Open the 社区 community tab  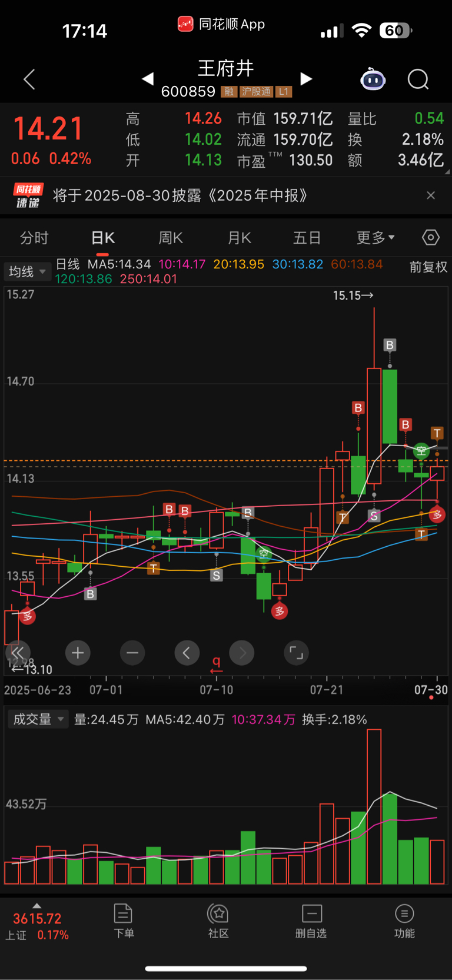coord(218,922)
